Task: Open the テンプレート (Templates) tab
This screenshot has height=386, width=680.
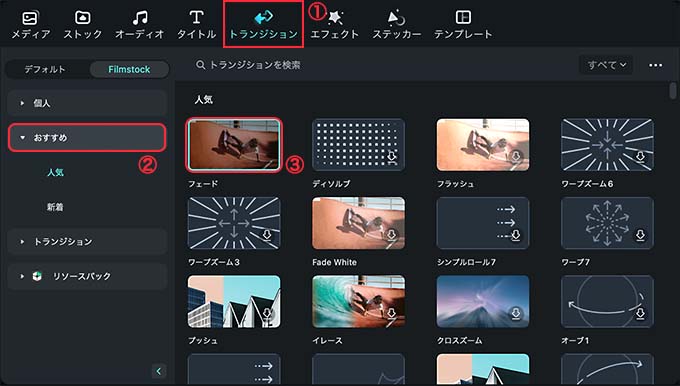Action: click(463, 25)
